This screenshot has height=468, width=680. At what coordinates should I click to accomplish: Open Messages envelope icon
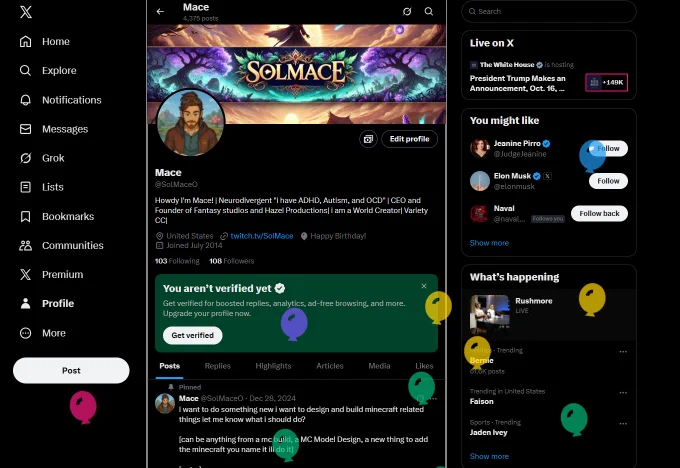pos(26,129)
